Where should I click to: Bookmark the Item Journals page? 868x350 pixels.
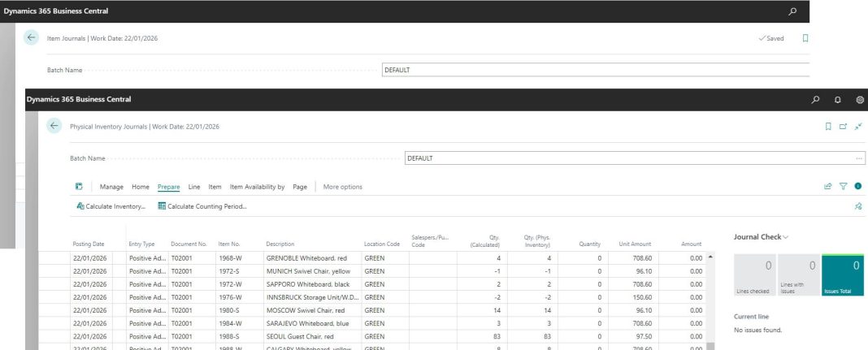(805, 38)
